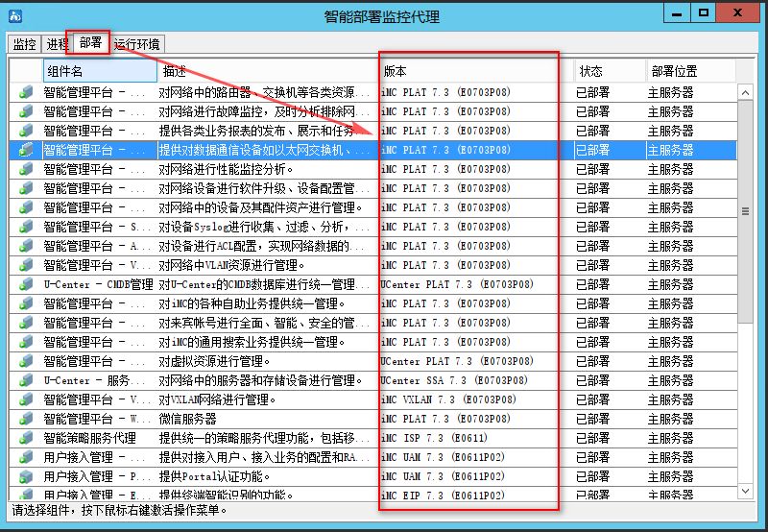Sort by the 描述 column header
The width and height of the screenshot is (768, 532).
tap(268, 71)
